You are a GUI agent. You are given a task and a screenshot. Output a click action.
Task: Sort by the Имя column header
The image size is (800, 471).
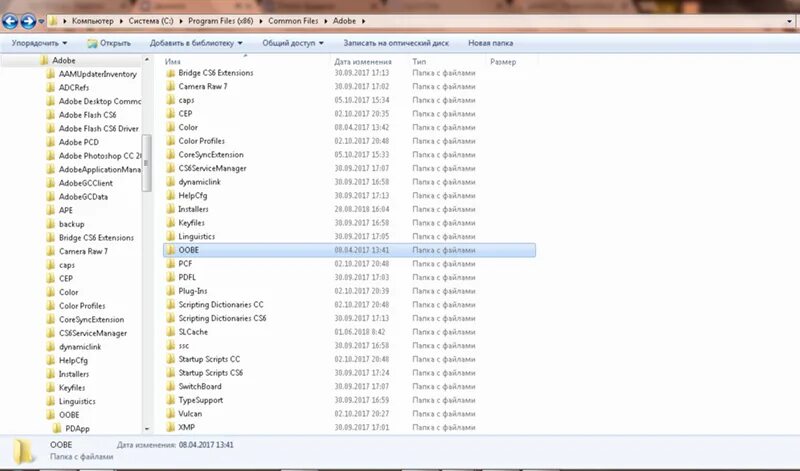click(172, 61)
